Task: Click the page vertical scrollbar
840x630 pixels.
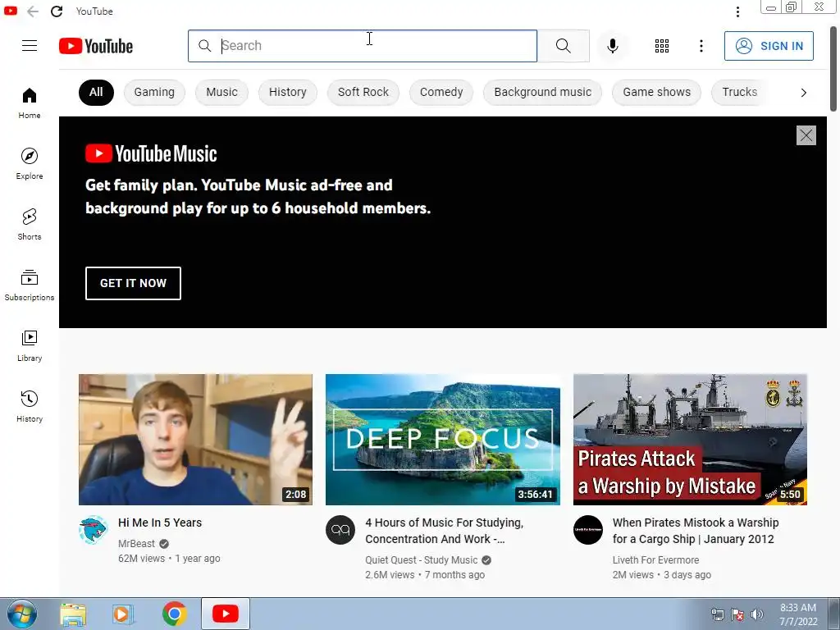Action: (833, 69)
